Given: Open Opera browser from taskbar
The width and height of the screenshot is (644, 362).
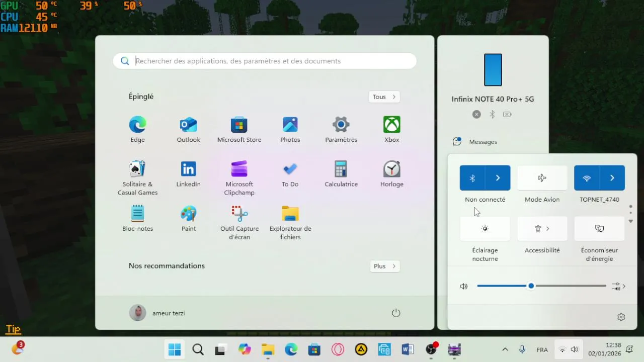Looking at the screenshot, I should (x=338, y=349).
